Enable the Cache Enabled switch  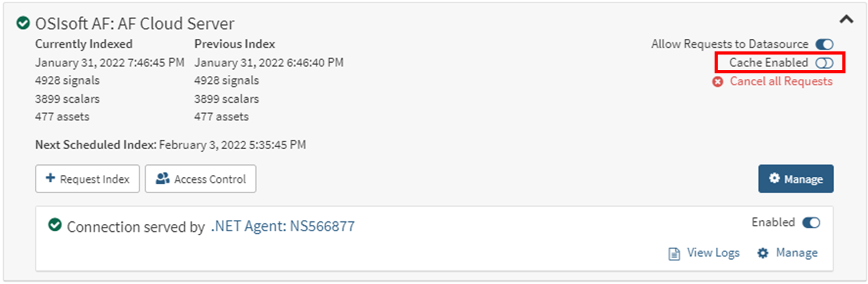(x=824, y=63)
